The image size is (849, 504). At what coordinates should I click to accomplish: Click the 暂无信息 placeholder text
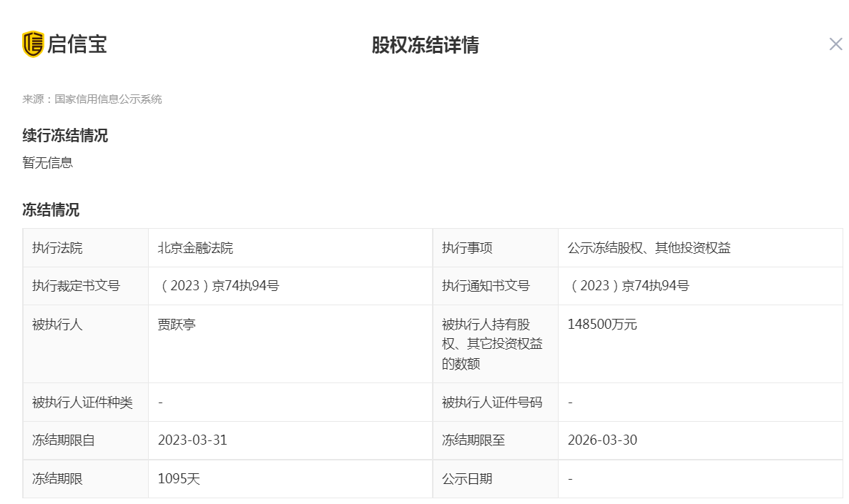(47, 162)
